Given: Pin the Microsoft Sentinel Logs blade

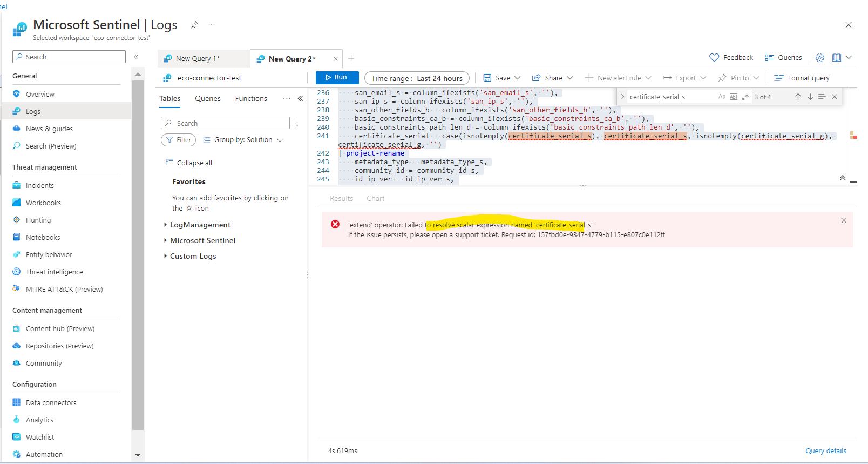Looking at the screenshot, I should [194, 25].
